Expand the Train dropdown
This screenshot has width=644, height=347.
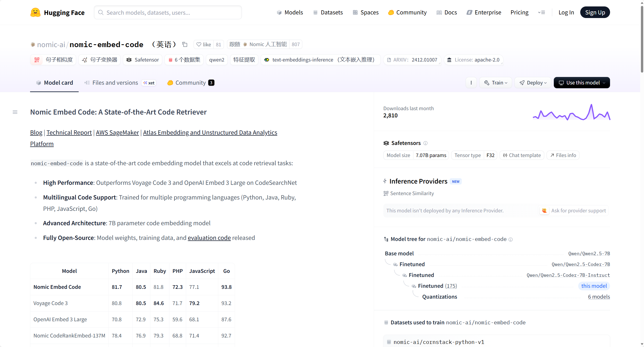click(x=496, y=83)
